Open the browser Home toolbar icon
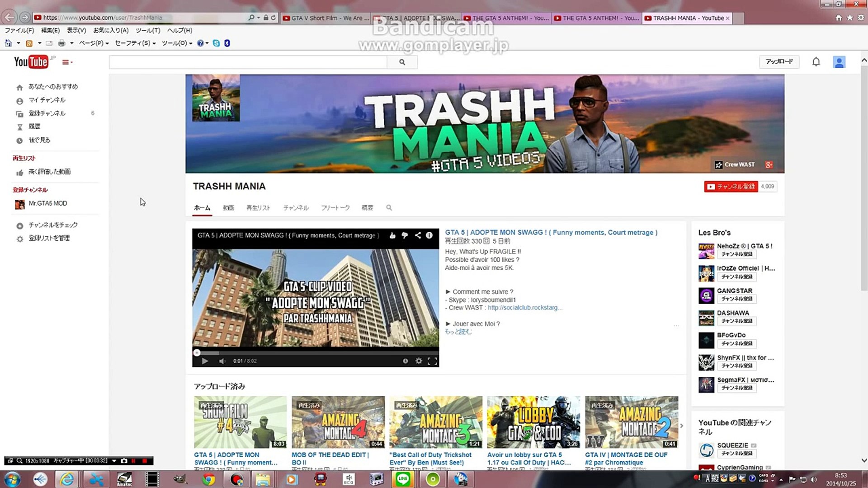This screenshot has width=868, height=488. [x=8, y=43]
